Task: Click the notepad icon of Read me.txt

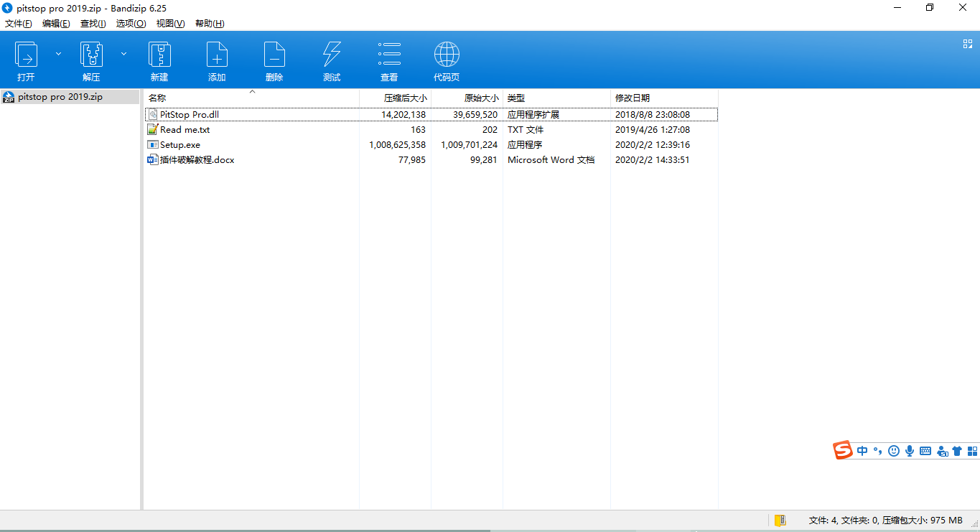Action: (x=152, y=129)
